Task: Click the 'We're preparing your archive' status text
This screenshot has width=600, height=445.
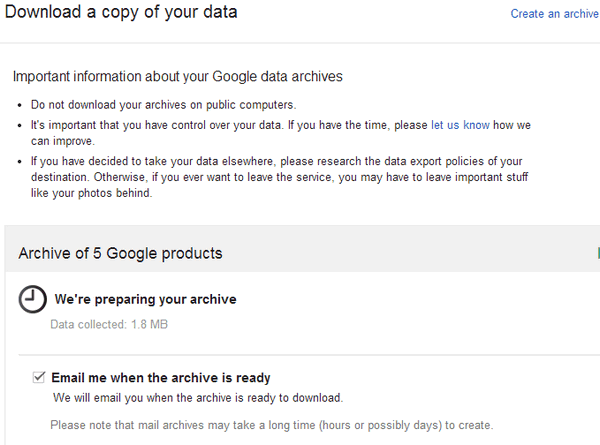Action: pyautogui.click(x=145, y=299)
